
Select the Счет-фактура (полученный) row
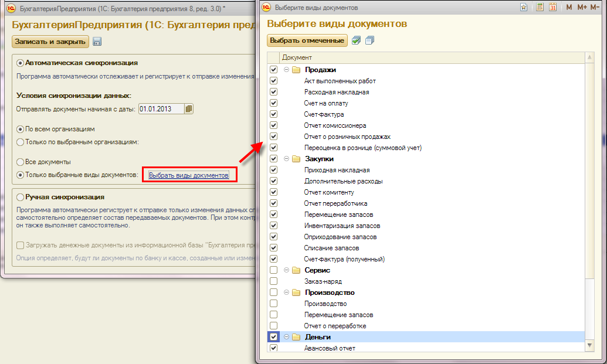coord(426,259)
